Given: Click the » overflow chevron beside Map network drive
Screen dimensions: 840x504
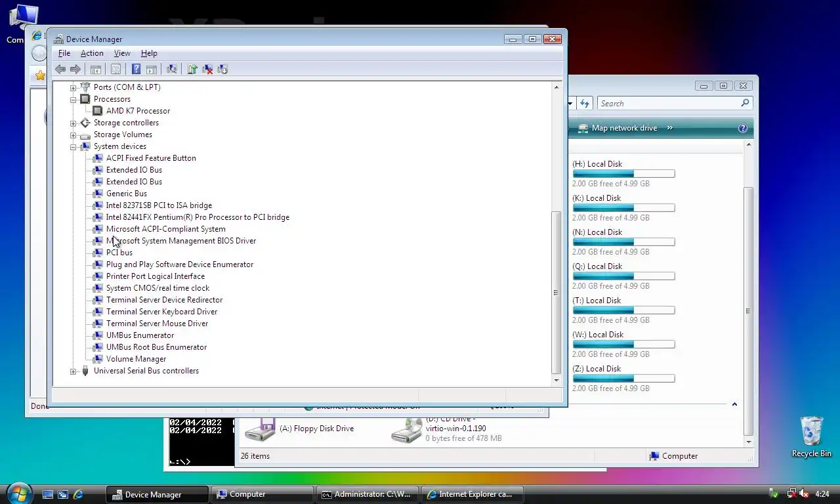Looking at the screenshot, I should 670,128.
